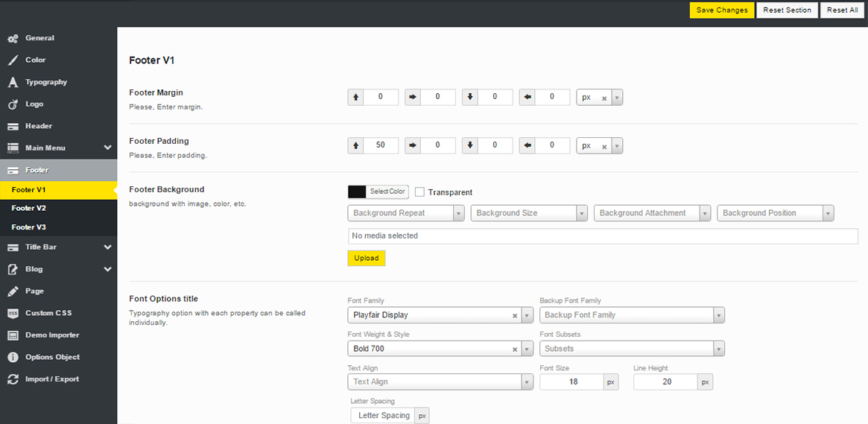Click the Logo icon in sidebar
The height and width of the screenshot is (424, 868).
[13, 104]
